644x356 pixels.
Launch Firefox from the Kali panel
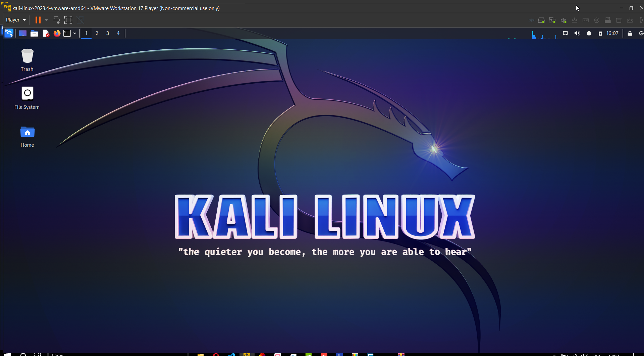coord(57,33)
